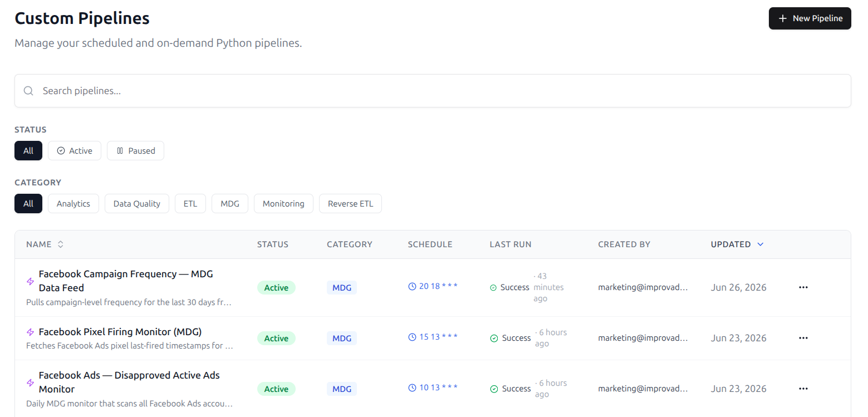The width and height of the screenshot is (868, 417).
Task: Click MDG tag in Pixel Firing Monitor row
Action: pos(342,338)
